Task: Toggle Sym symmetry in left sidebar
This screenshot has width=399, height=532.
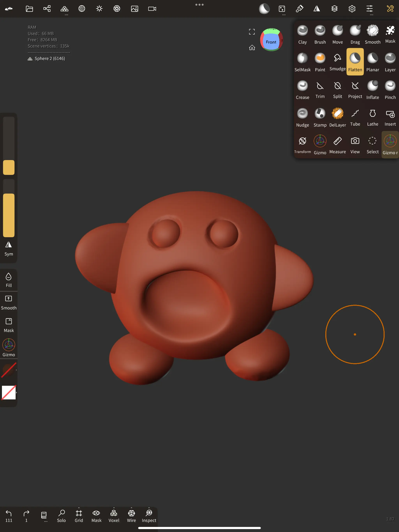Action: [x=9, y=249]
